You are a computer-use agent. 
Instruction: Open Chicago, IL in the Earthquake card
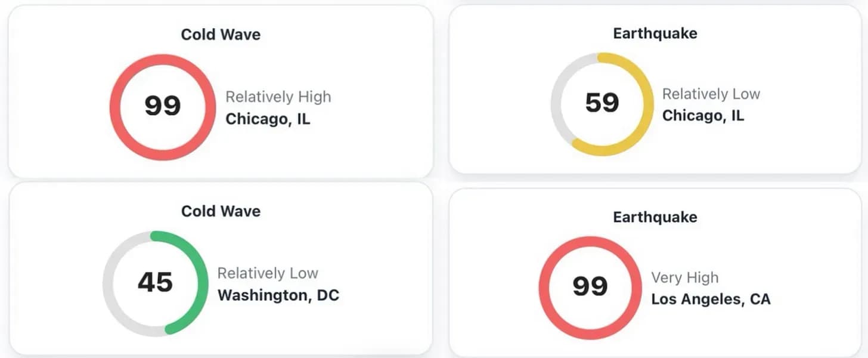click(x=703, y=115)
